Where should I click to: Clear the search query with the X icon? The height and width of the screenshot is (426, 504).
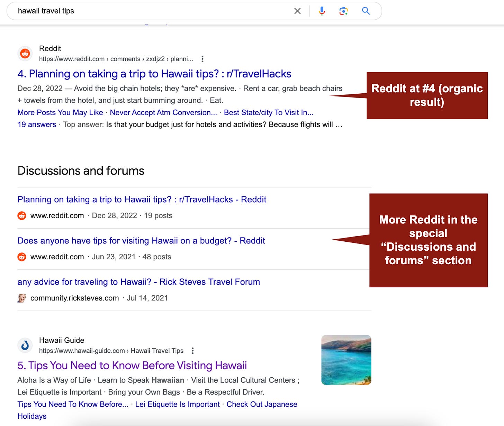point(297,11)
